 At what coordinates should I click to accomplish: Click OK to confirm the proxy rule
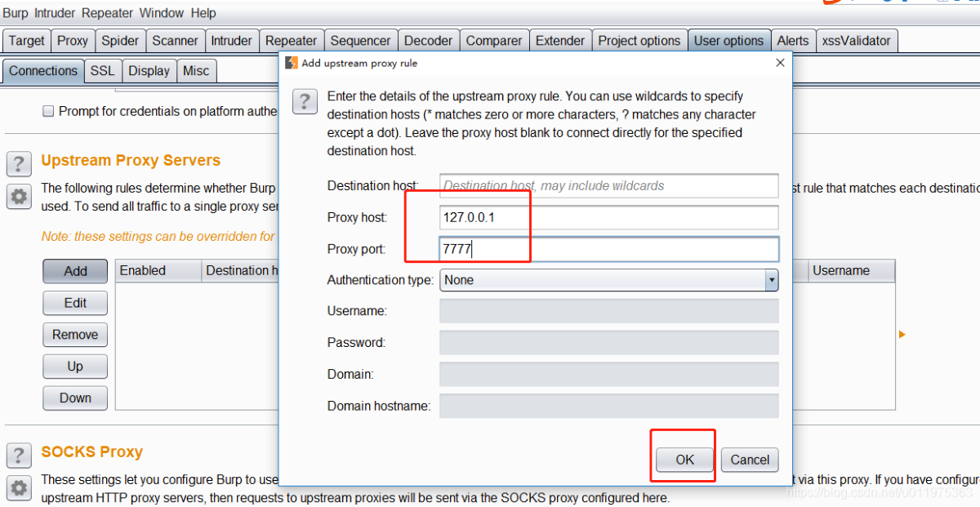click(x=685, y=460)
